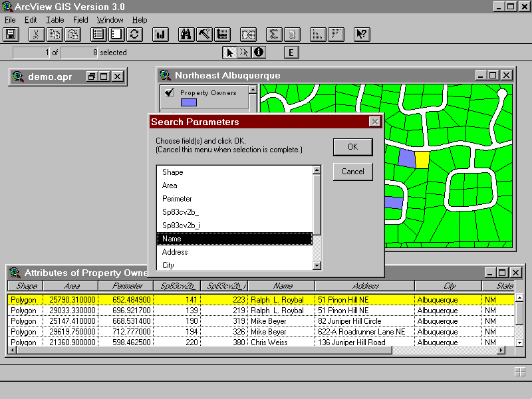The image size is (532, 399).
Task: Select Perimeter in the field list
Action: (235, 199)
